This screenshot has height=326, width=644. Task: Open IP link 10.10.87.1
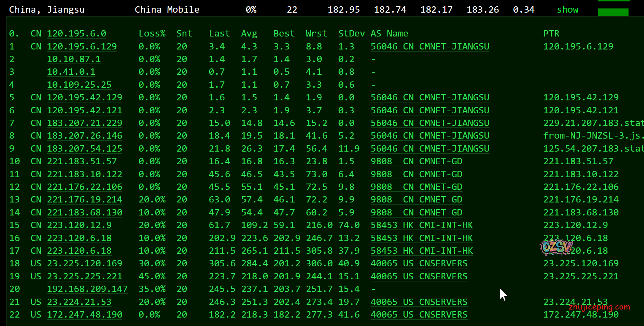click(74, 59)
